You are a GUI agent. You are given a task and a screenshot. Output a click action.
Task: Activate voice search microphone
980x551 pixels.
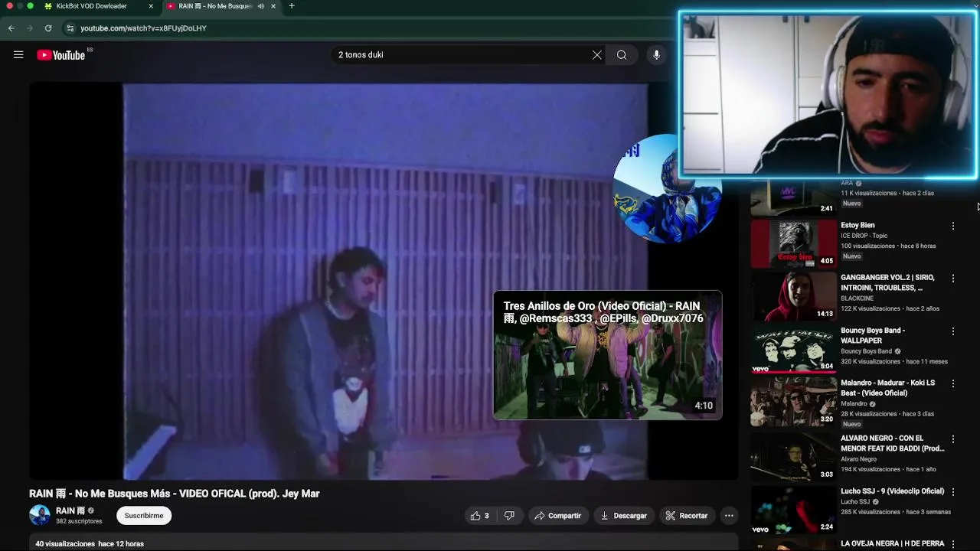point(656,55)
